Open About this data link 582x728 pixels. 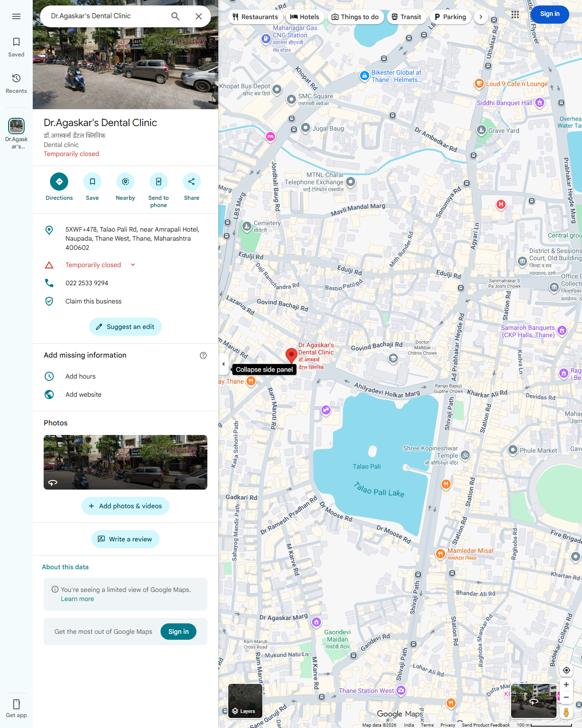click(65, 567)
